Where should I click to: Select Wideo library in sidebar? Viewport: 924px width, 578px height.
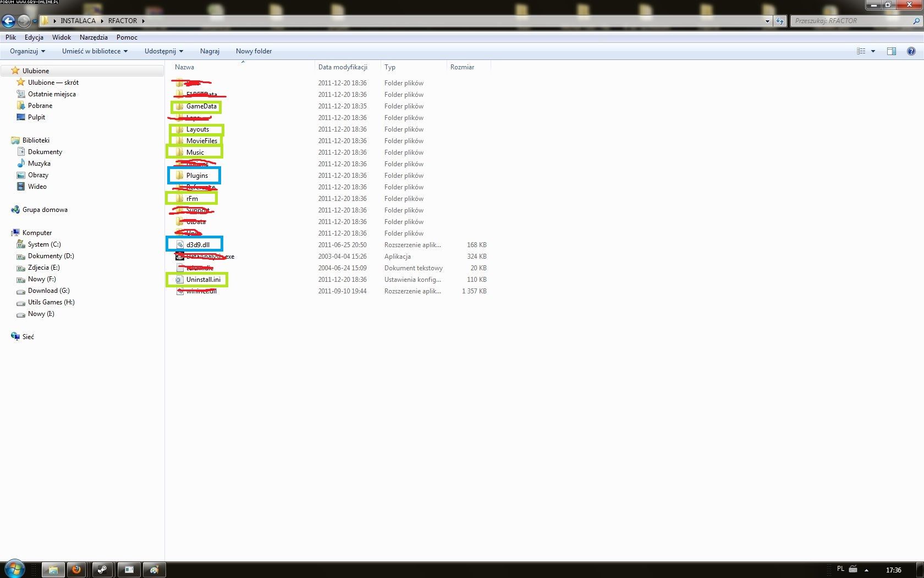click(37, 187)
